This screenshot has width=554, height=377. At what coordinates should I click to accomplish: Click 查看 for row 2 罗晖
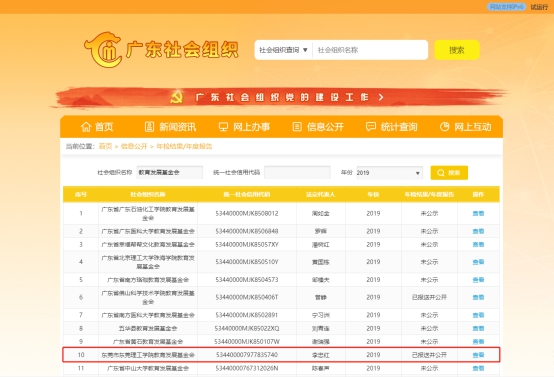pyautogui.click(x=478, y=231)
